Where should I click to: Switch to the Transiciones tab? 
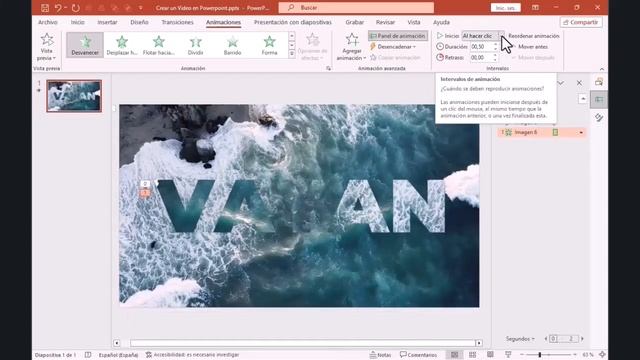(x=178, y=22)
